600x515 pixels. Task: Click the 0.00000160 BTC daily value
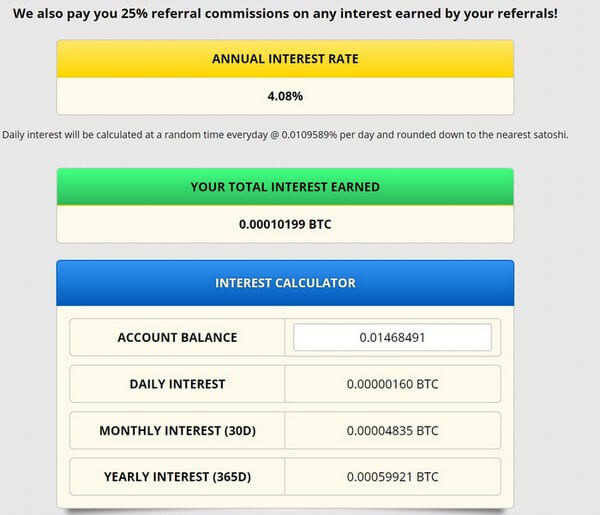(x=392, y=384)
